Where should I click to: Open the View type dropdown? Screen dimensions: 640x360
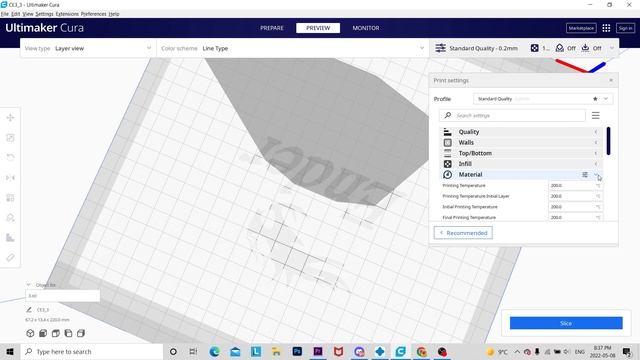[88, 48]
